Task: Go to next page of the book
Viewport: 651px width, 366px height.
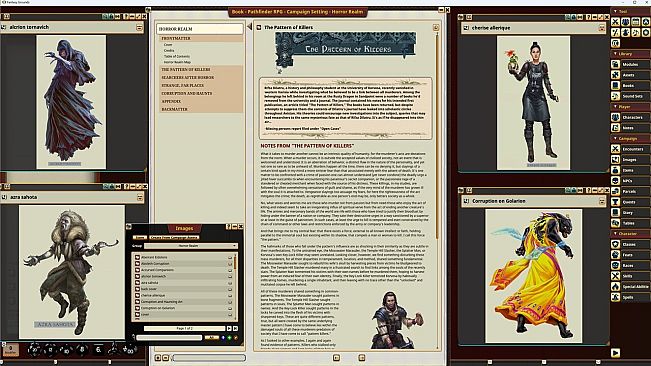Action: pyautogui.click(x=362, y=357)
